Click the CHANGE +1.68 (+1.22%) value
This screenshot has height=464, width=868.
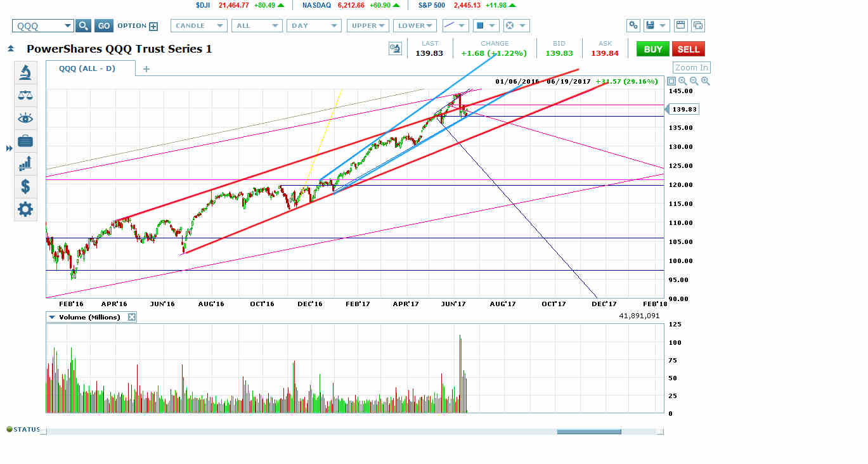[494, 53]
